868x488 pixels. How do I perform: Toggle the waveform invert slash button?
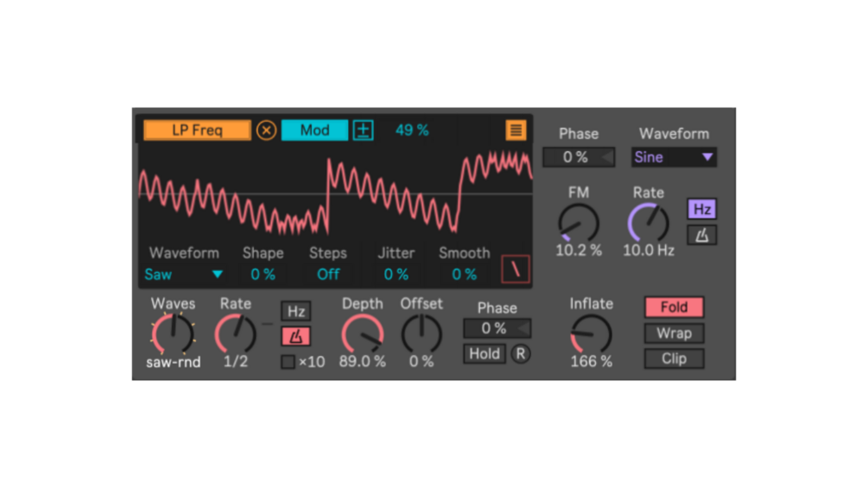[516, 269]
